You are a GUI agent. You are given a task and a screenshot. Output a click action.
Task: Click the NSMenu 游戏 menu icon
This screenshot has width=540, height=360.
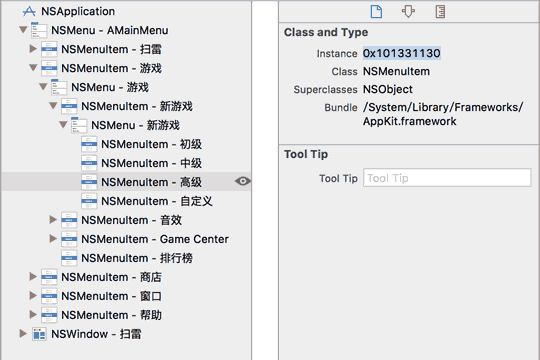(x=59, y=87)
